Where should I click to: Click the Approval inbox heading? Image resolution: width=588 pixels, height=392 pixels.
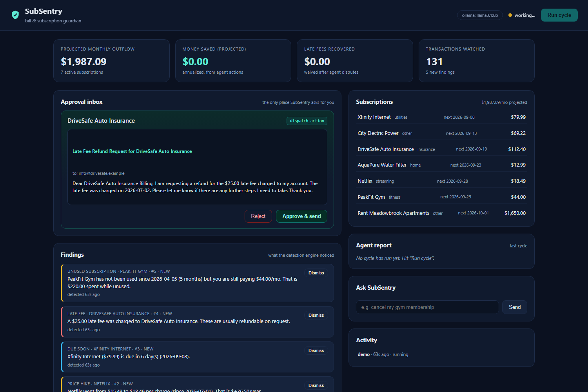click(82, 102)
